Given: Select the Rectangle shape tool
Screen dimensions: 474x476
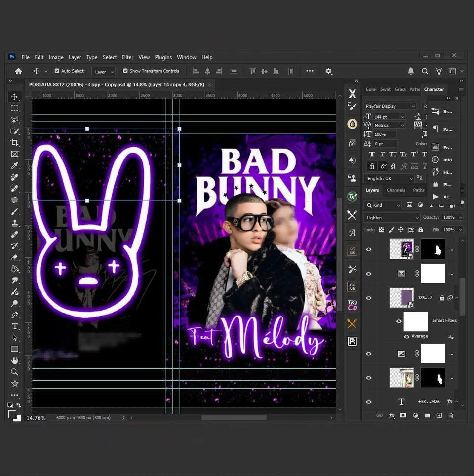Looking at the screenshot, I should [x=14, y=349].
